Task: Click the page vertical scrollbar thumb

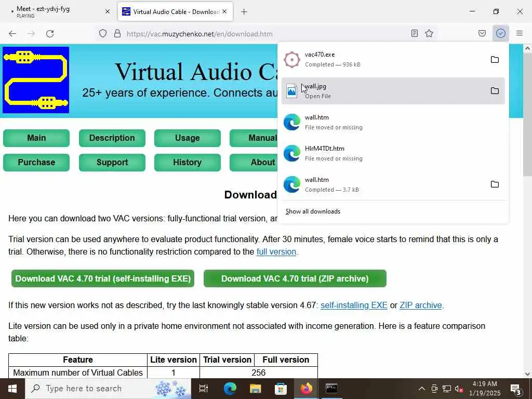Action: point(527,114)
